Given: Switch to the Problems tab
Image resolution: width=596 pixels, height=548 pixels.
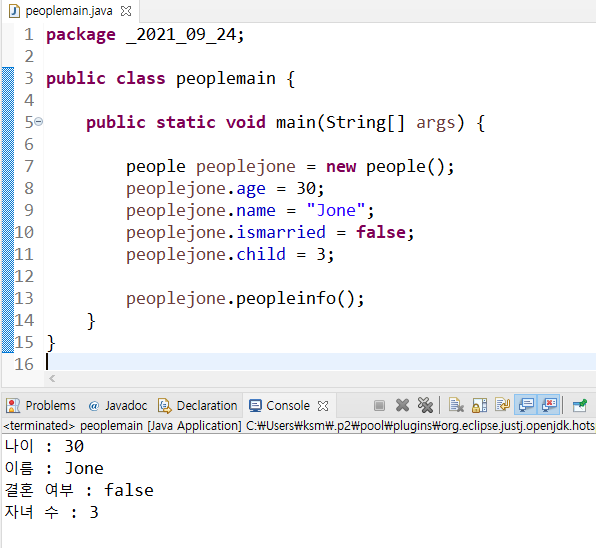Looking at the screenshot, I should coord(41,405).
